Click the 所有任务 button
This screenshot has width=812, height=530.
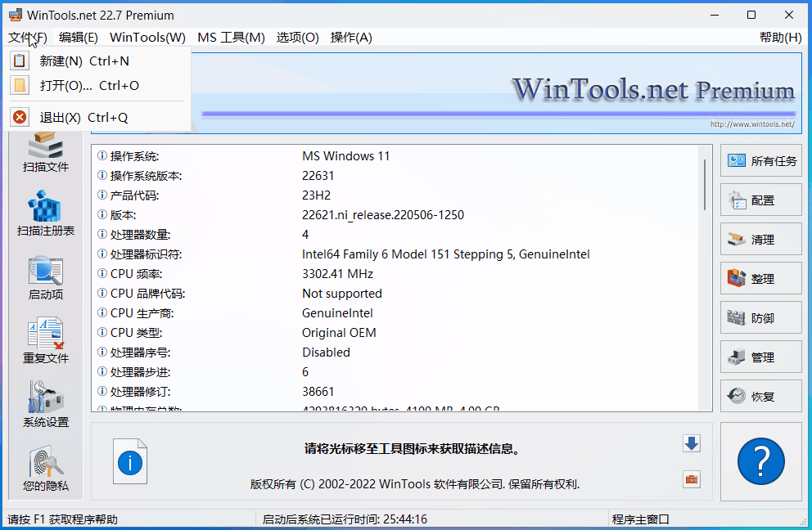[760, 161]
